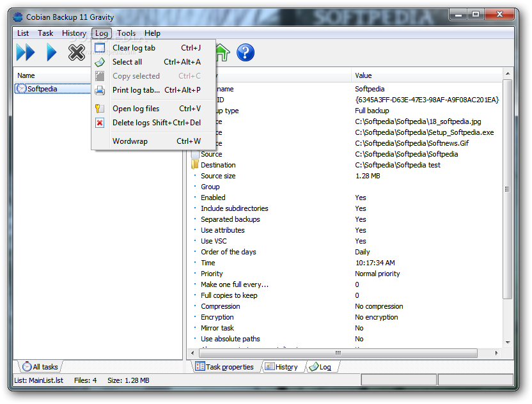Click the Softnews.Gif source path
The width and height of the screenshot is (532, 404).
point(412,143)
